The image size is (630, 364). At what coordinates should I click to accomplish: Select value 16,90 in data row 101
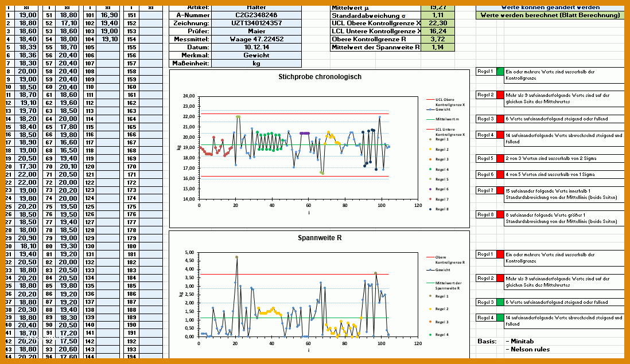tap(108, 15)
